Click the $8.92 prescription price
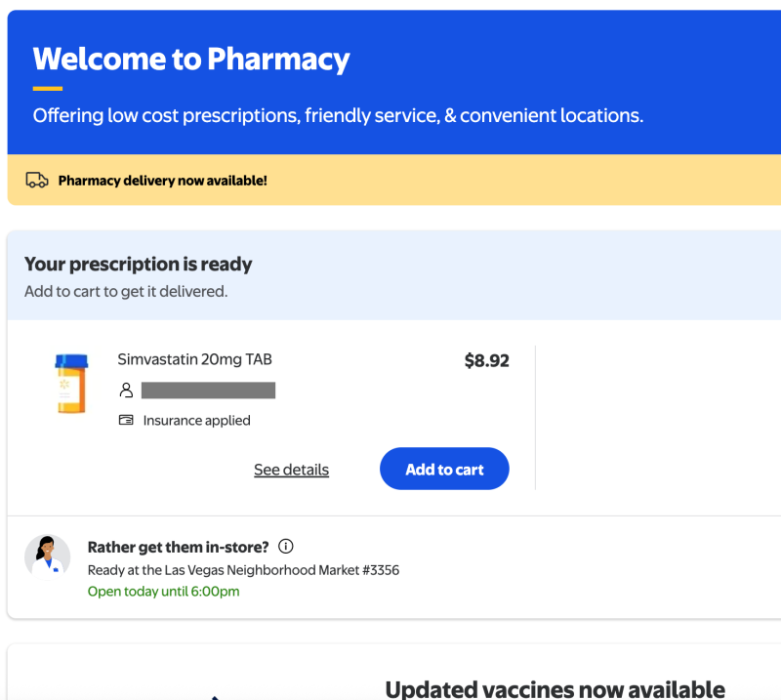781x700 pixels. pyautogui.click(x=486, y=360)
